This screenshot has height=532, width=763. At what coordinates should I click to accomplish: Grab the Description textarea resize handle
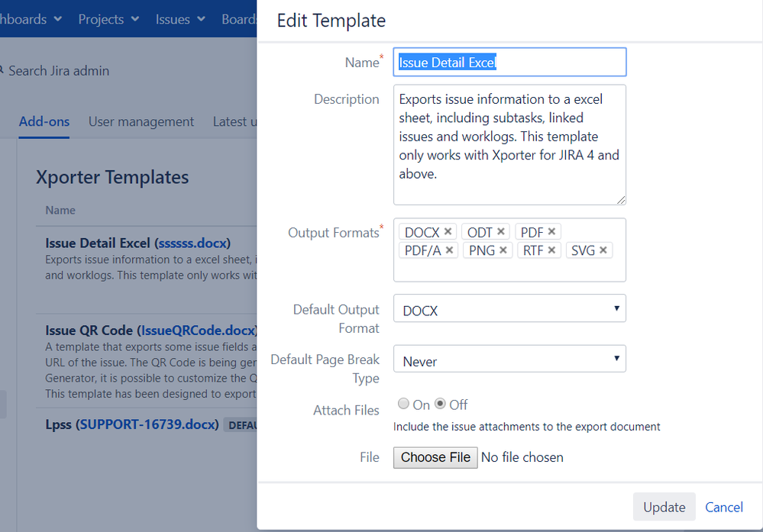click(x=621, y=200)
